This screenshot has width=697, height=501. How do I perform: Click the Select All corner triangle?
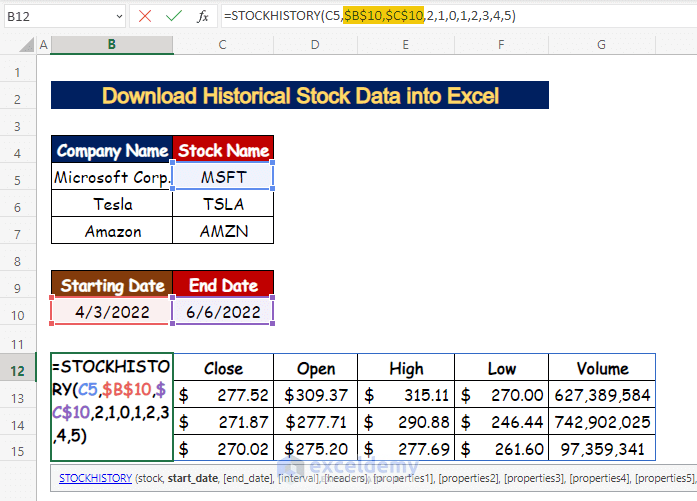[x=26, y=44]
